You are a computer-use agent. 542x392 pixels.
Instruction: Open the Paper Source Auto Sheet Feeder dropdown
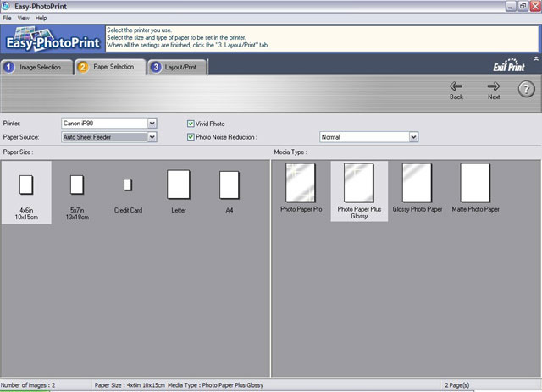pyautogui.click(x=152, y=136)
